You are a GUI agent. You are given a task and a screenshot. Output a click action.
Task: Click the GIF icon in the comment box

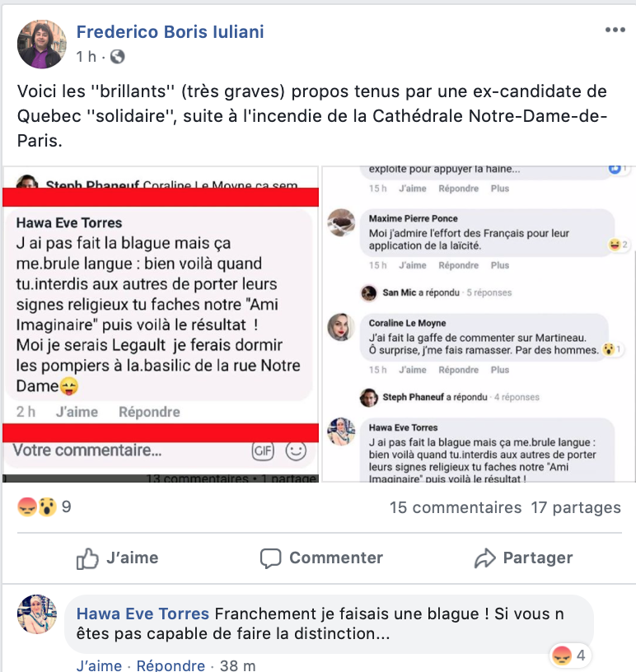tap(263, 450)
